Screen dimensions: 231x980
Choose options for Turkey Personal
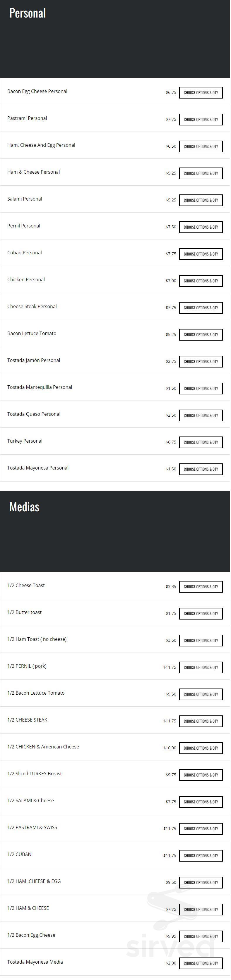tap(201, 442)
